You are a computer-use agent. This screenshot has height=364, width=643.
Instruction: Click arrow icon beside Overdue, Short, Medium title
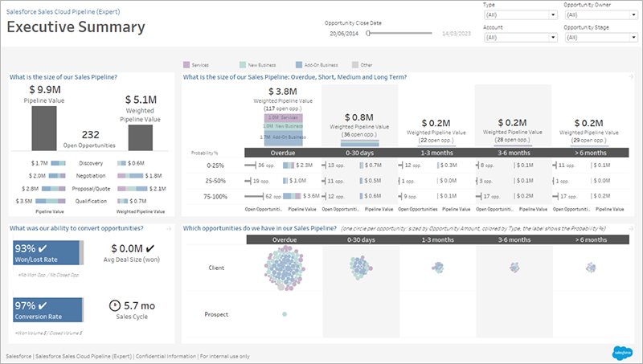coord(631,76)
